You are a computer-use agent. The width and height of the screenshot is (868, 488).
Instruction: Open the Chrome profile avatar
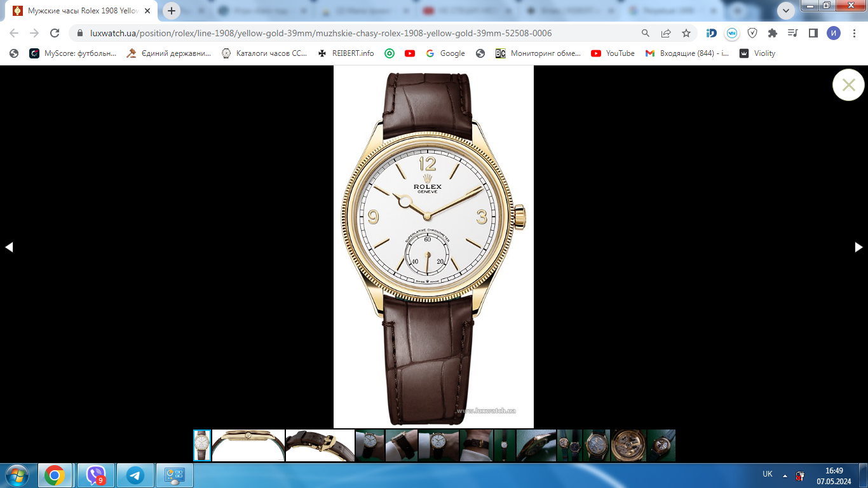(x=834, y=33)
